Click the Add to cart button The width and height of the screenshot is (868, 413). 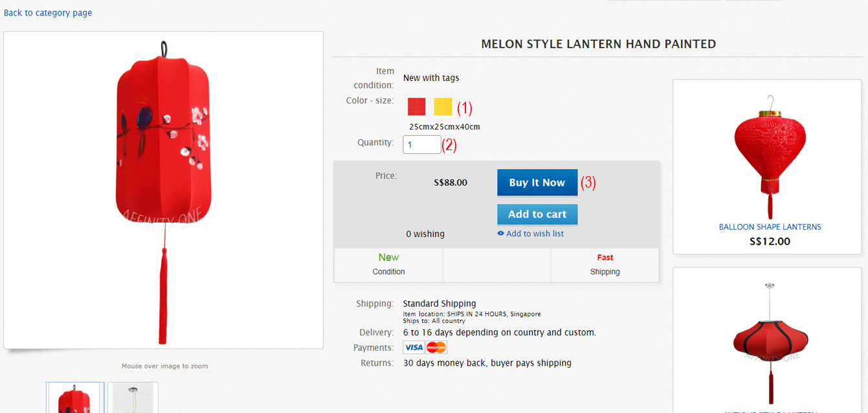pyautogui.click(x=537, y=214)
